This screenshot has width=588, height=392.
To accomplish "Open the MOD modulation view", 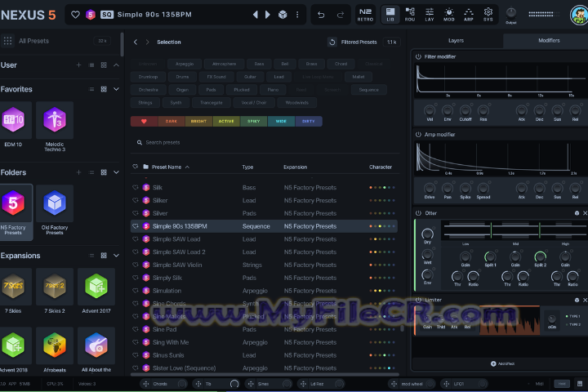I will click(x=449, y=15).
